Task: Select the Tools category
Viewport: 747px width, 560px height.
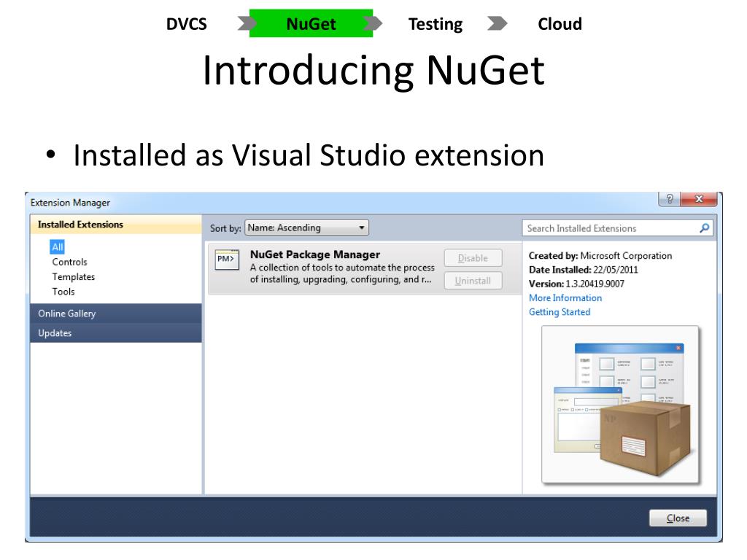Action: 63,292
